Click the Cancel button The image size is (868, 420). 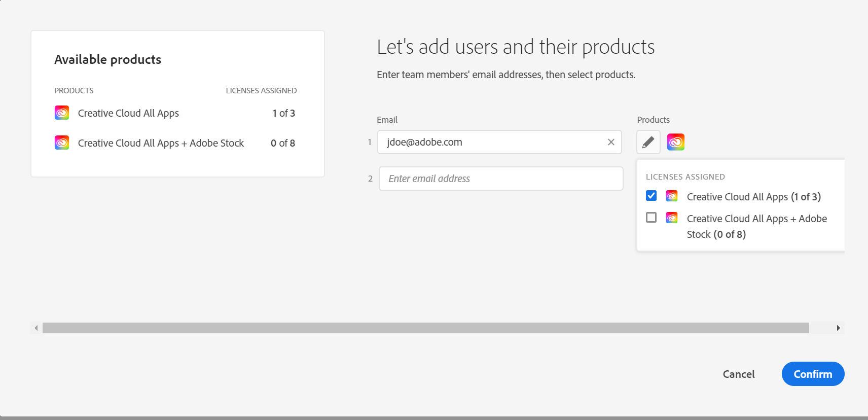(x=739, y=374)
